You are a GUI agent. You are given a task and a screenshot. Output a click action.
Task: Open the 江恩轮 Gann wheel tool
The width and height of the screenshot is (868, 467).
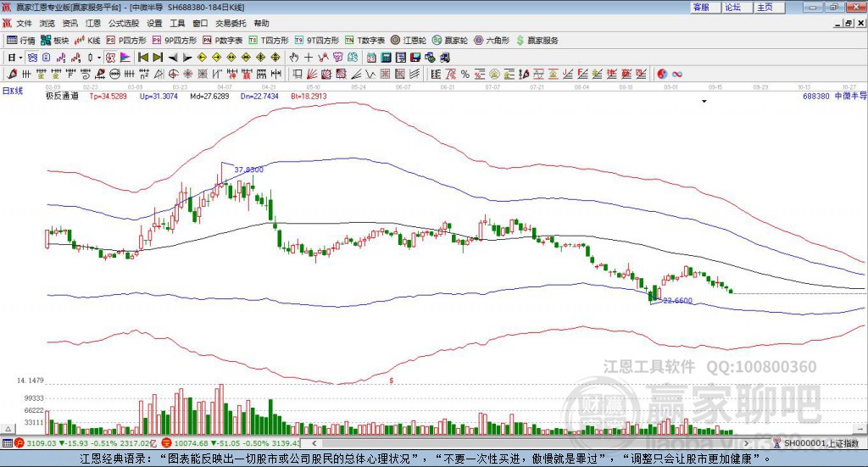(x=408, y=41)
